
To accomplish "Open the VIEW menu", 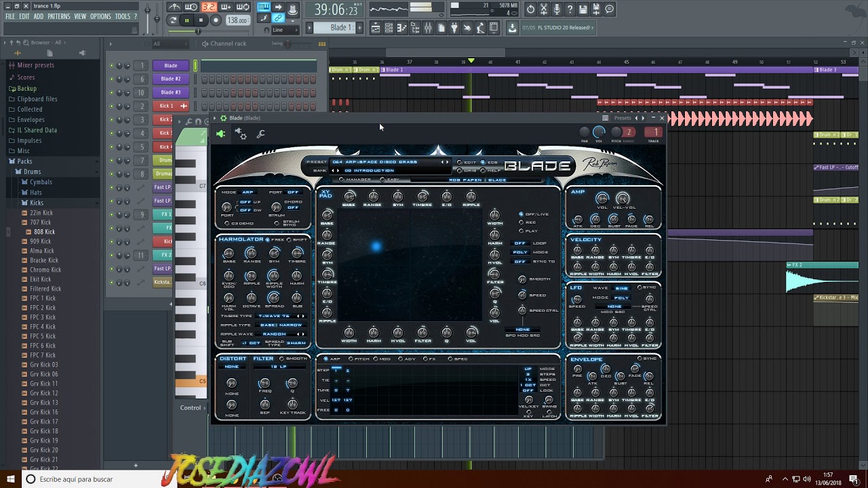I will 80,16.
